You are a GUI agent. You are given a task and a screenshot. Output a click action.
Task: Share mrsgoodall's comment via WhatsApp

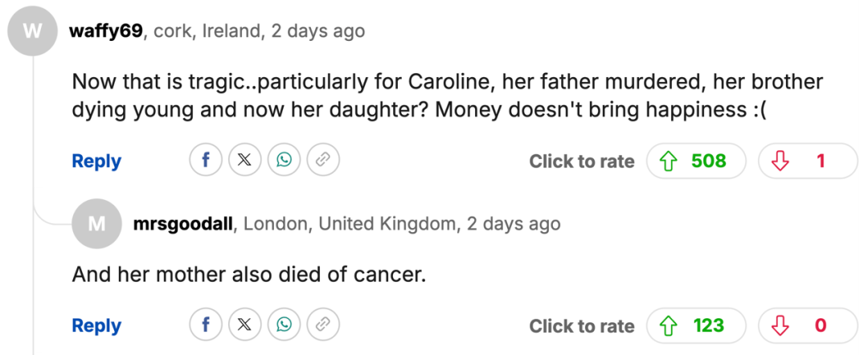click(x=284, y=325)
